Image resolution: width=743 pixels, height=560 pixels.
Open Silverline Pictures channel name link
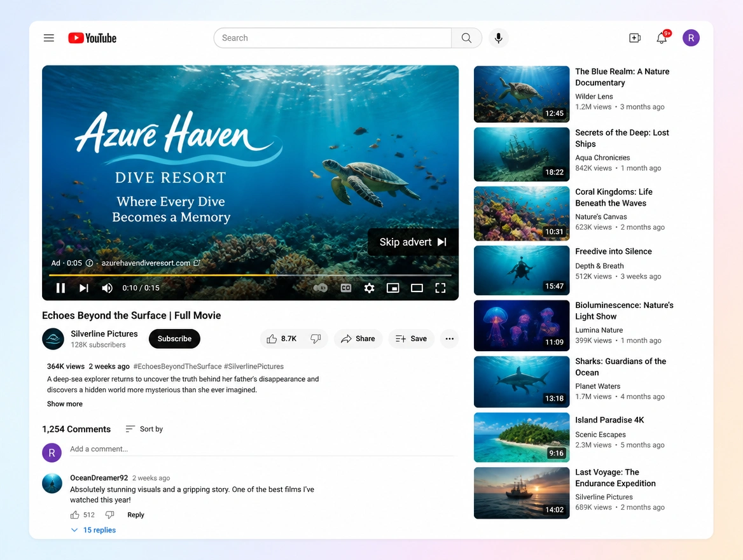tap(104, 334)
